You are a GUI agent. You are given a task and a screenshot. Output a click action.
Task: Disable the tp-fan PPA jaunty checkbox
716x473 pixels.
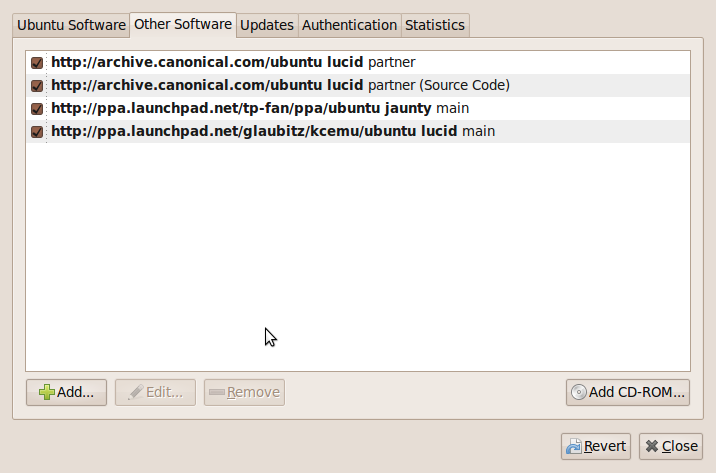(37, 109)
